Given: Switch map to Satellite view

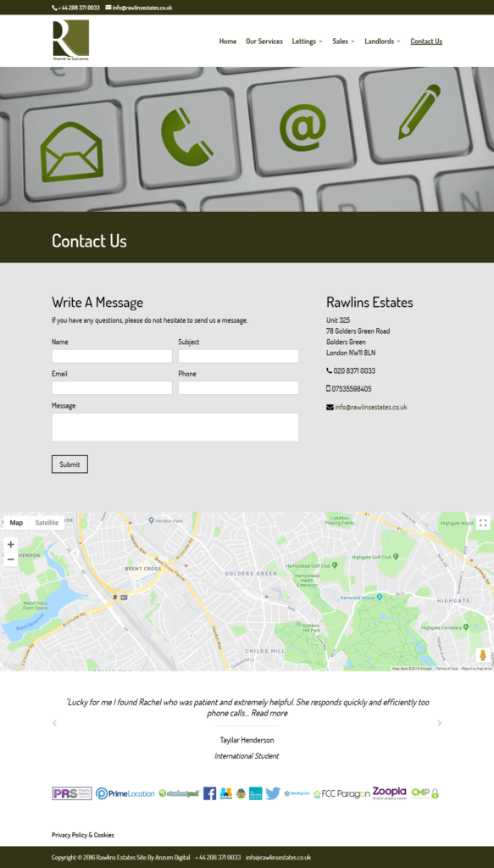Looking at the screenshot, I should pos(47,522).
